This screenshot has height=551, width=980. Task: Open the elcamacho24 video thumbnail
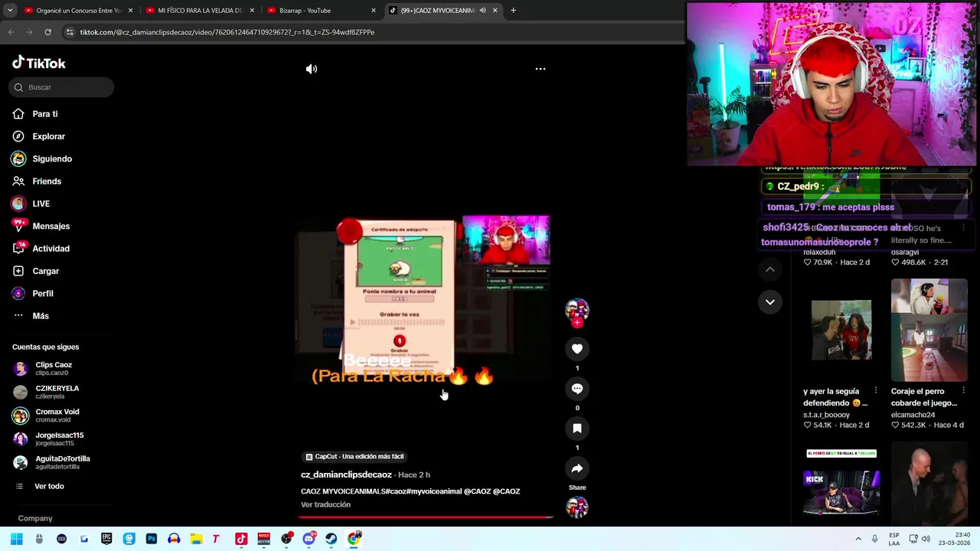click(929, 330)
